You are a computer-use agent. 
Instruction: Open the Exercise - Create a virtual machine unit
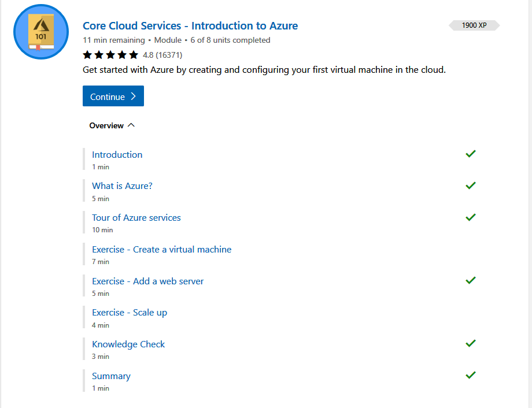click(161, 249)
